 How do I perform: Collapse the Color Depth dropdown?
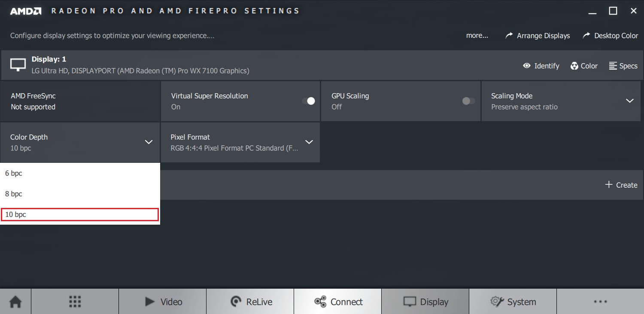pyautogui.click(x=149, y=142)
